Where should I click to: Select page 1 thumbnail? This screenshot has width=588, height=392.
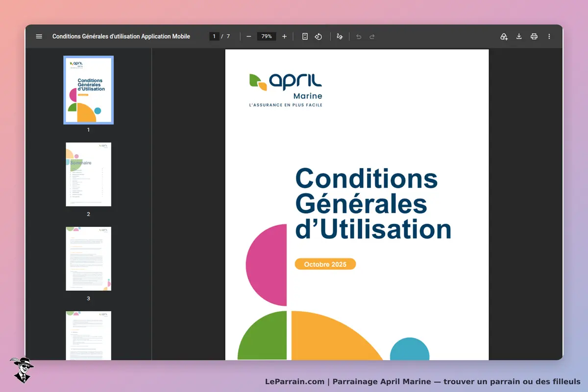click(x=89, y=90)
